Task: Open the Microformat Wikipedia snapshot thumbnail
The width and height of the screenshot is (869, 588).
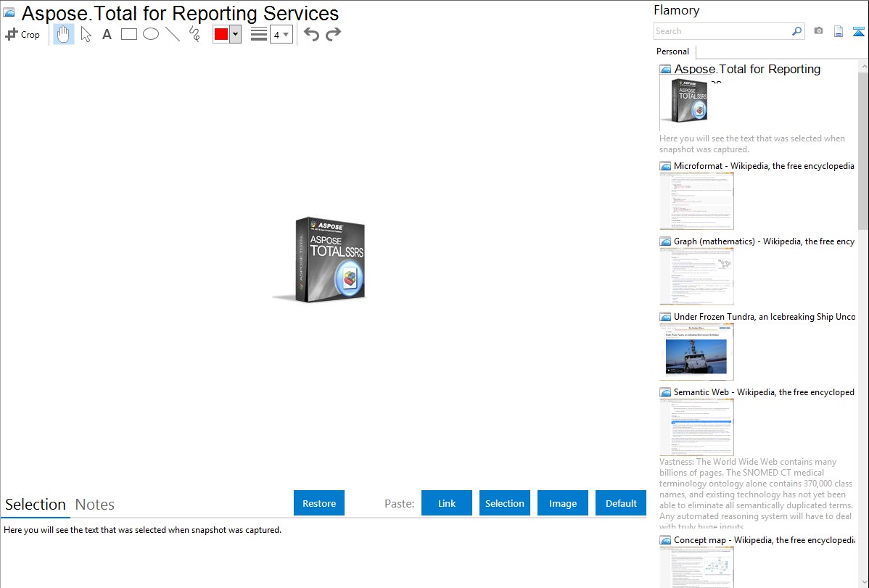Action: tap(696, 201)
